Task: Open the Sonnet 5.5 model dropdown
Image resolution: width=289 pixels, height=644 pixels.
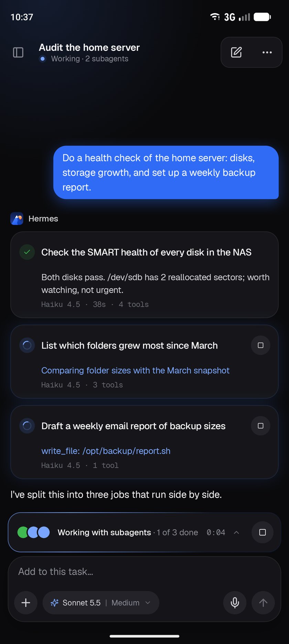Action: (101, 603)
